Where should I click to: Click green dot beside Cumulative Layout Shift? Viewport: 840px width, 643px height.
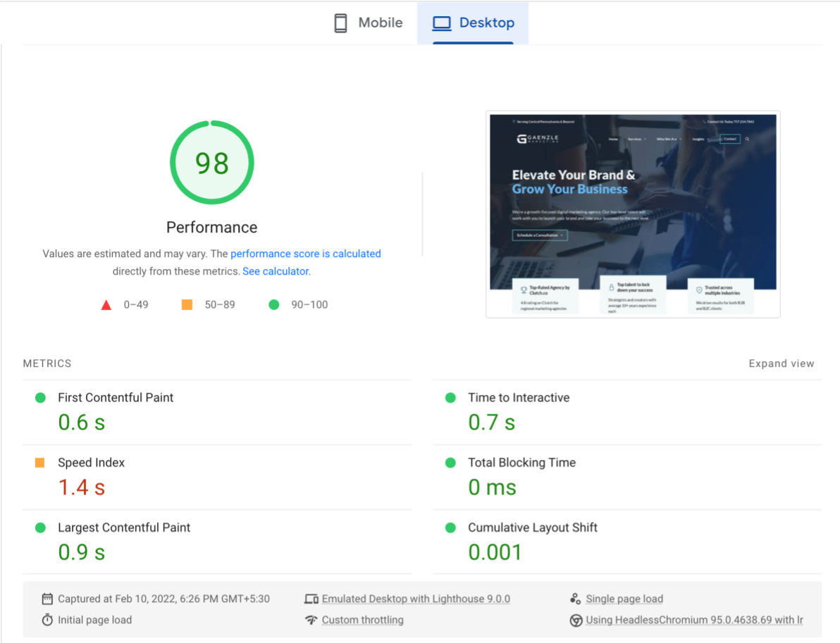click(450, 528)
